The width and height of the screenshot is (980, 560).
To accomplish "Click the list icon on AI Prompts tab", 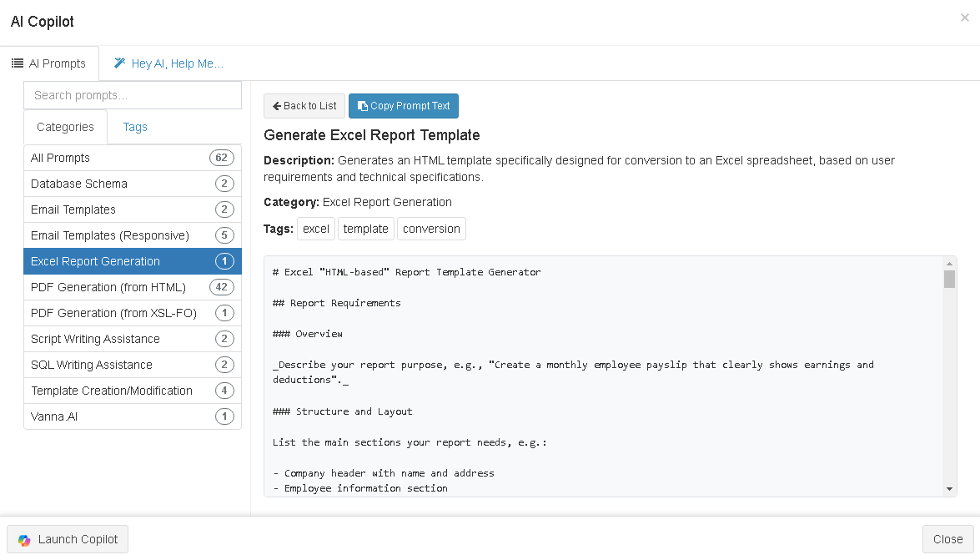I will click(x=18, y=63).
